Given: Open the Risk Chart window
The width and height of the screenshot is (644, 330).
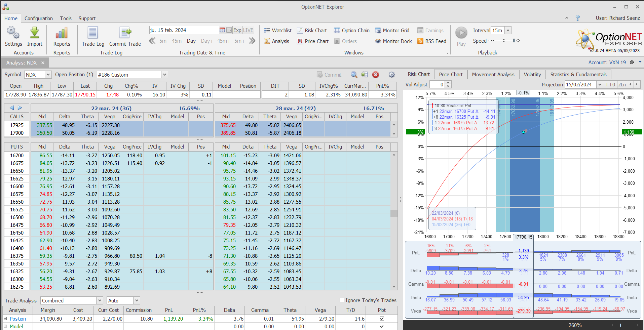Looking at the screenshot, I should tap(312, 31).
